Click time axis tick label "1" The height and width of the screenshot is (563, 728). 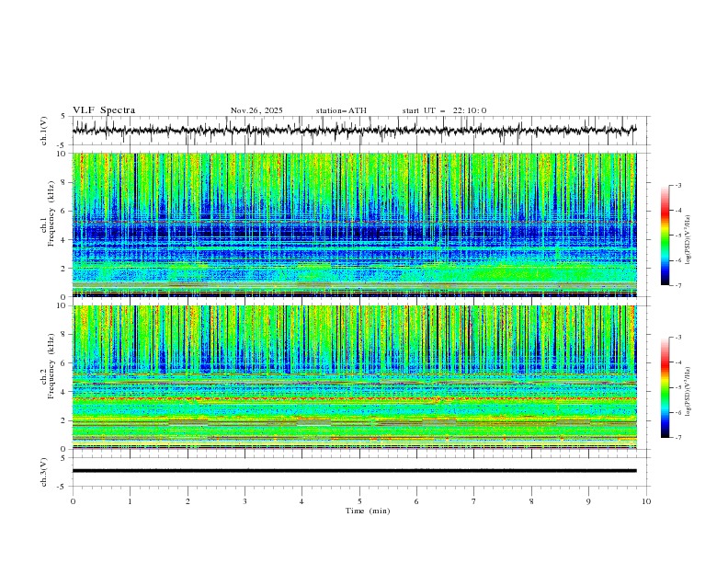click(x=130, y=501)
